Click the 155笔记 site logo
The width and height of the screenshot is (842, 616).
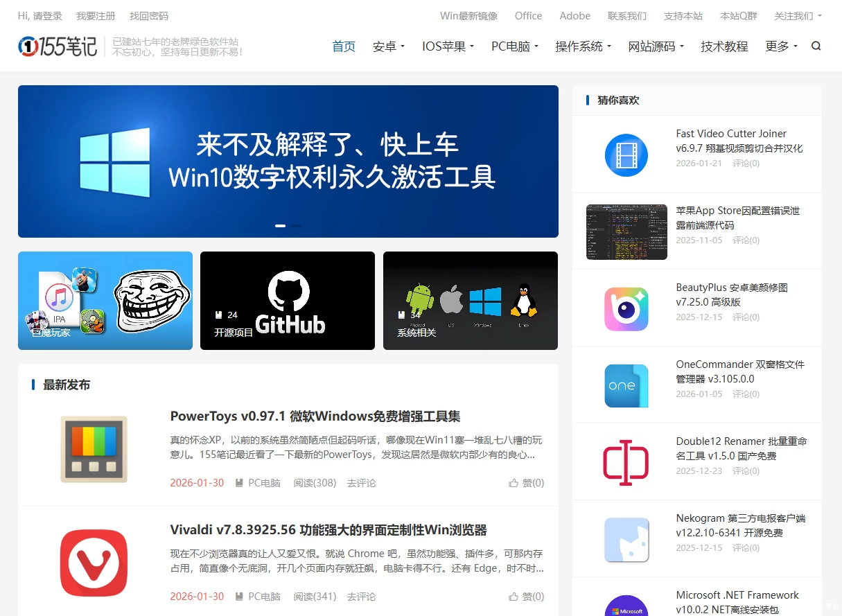coord(58,46)
